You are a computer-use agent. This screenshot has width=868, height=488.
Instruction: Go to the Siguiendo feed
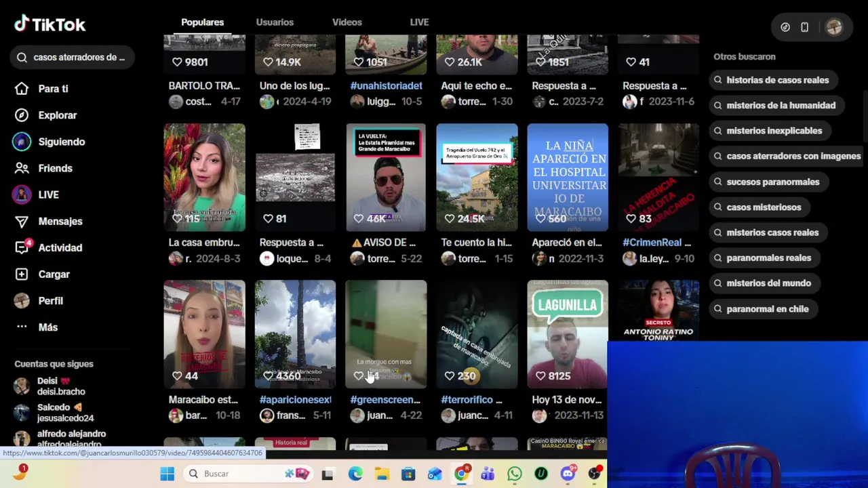pos(61,142)
